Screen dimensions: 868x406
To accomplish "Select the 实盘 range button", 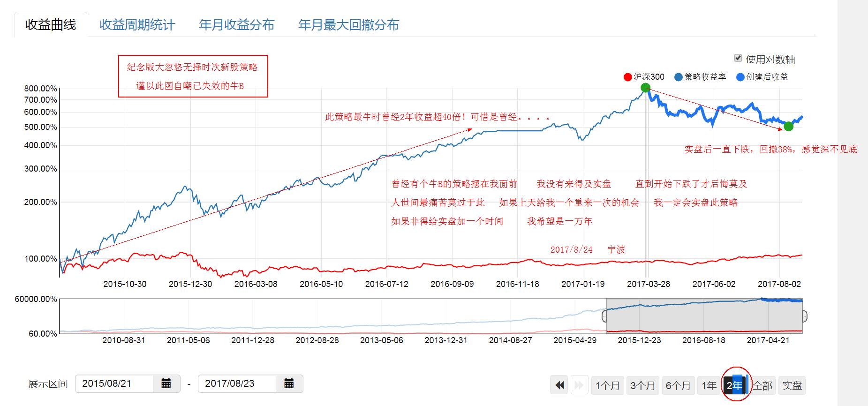I will point(792,385).
